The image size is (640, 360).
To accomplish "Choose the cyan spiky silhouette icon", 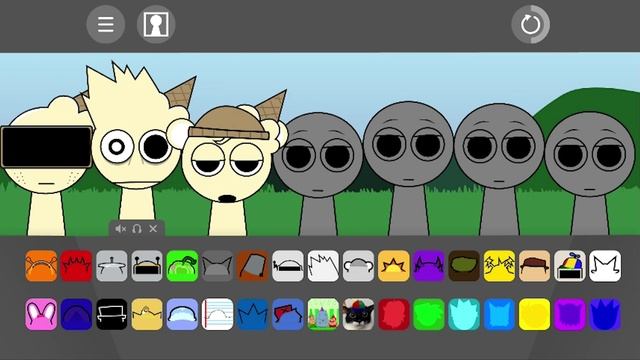I will pos(464,314).
